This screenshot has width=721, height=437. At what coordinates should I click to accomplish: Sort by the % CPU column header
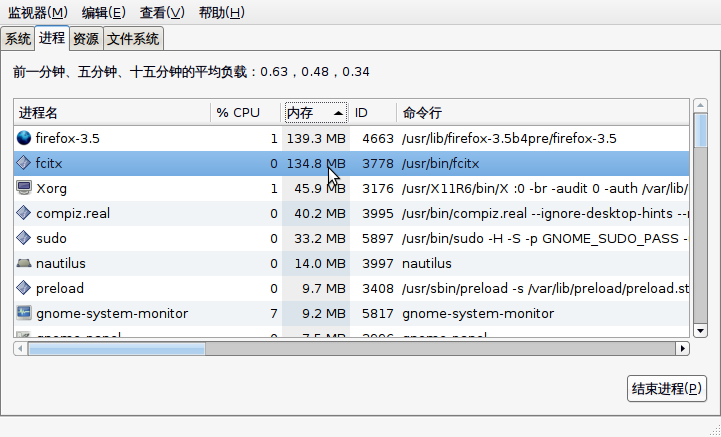pos(246,113)
